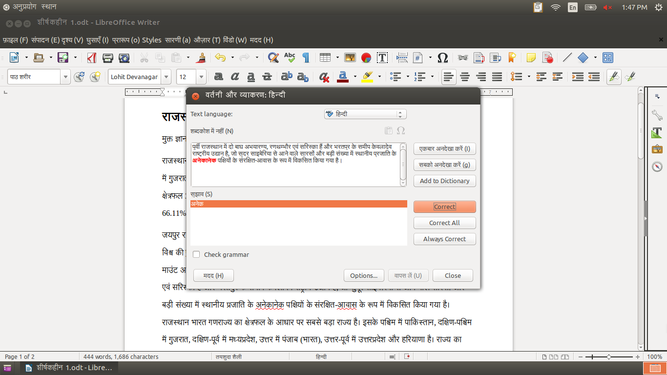The width and height of the screenshot is (667, 375).
Task: Open the Styles menu
Action: coord(151,40)
